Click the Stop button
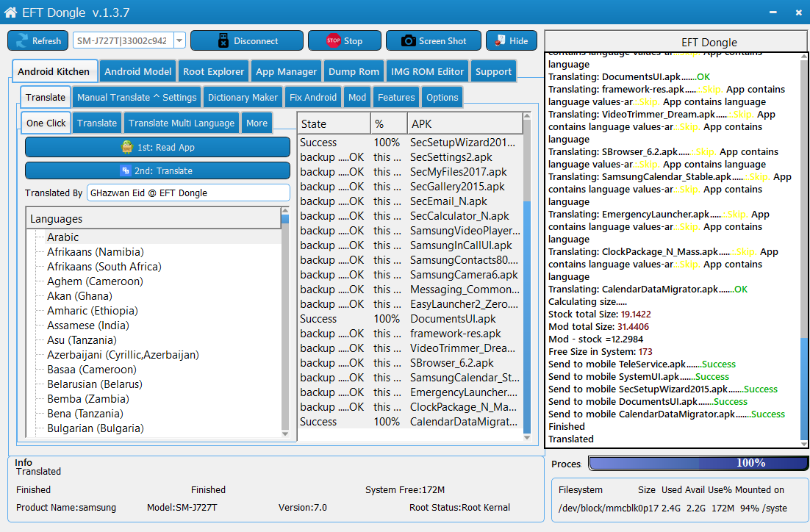The height and width of the screenshot is (532, 810). (x=345, y=40)
